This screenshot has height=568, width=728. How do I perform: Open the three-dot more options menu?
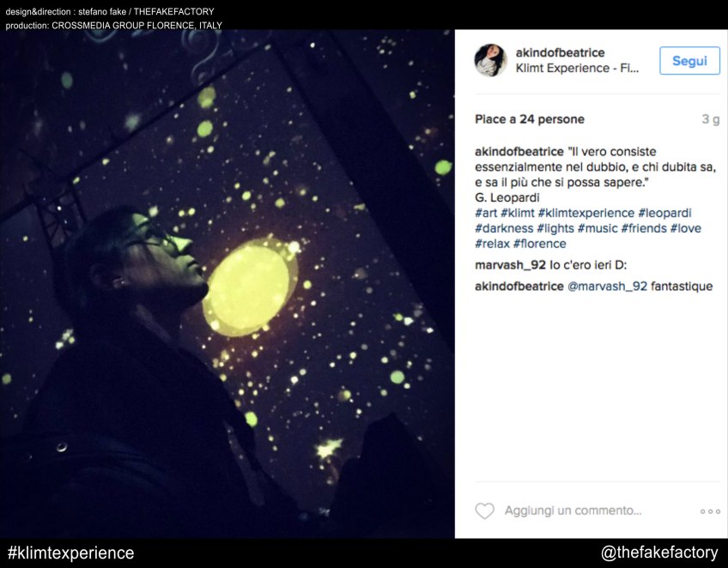710,511
